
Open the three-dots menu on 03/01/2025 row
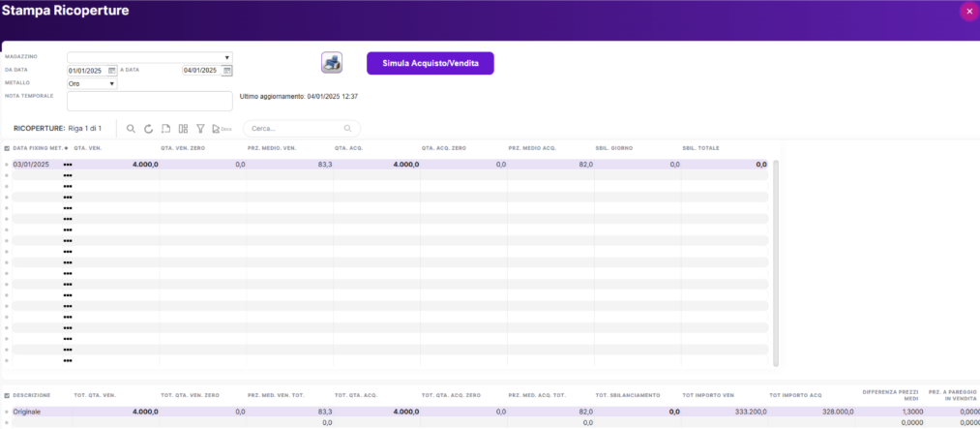(x=68, y=165)
